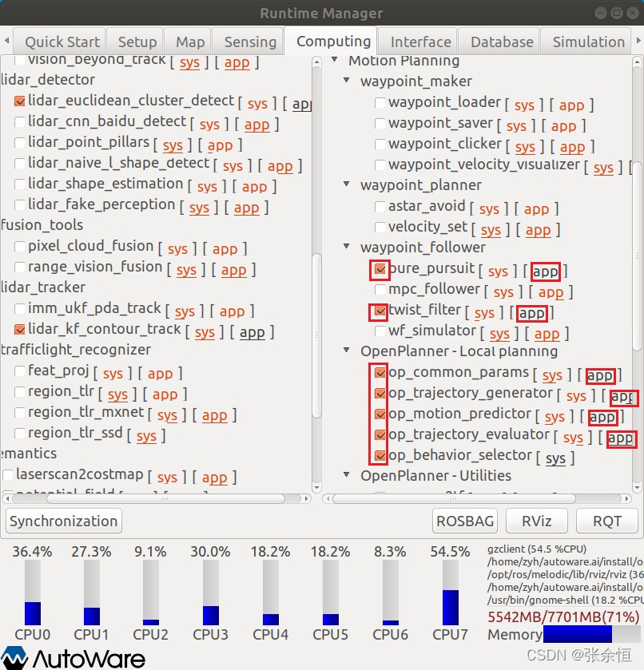Open app link of op_common_params
The image size is (644, 670).
point(600,376)
